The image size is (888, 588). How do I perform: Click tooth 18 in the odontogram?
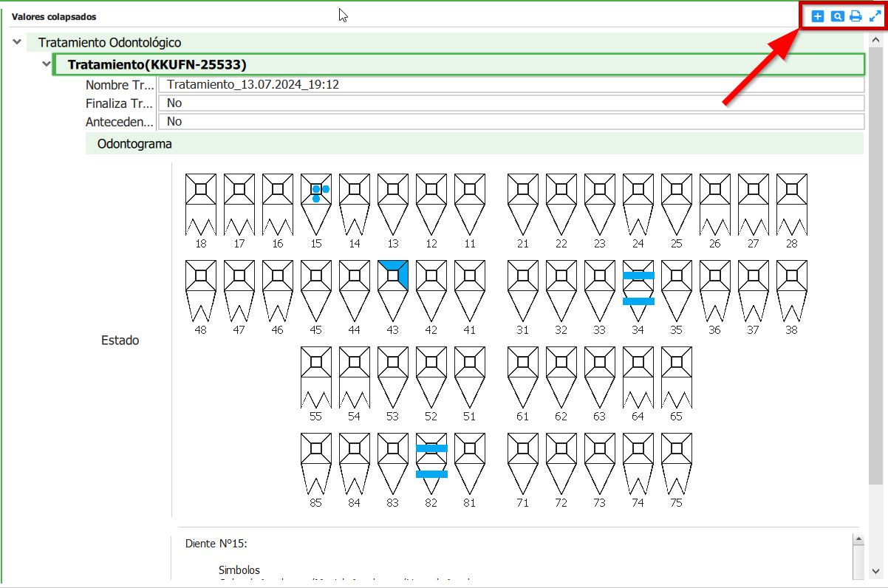201,204
